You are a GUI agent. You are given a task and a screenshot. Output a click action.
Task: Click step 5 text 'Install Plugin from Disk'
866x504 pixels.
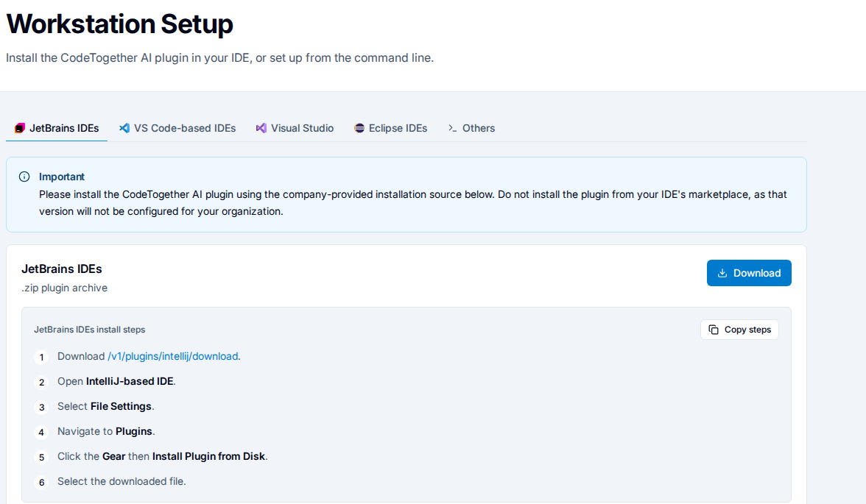click(209, 456)
